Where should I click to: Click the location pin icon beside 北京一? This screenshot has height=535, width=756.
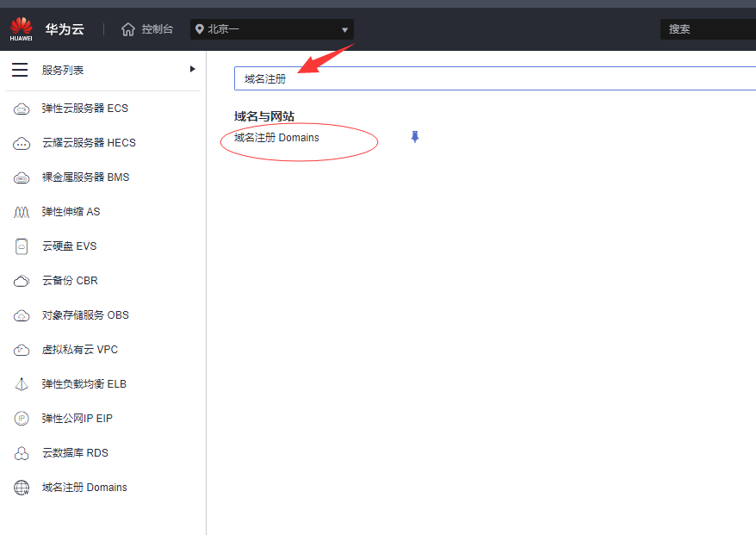pyautogui.click(x=199, y=29)
